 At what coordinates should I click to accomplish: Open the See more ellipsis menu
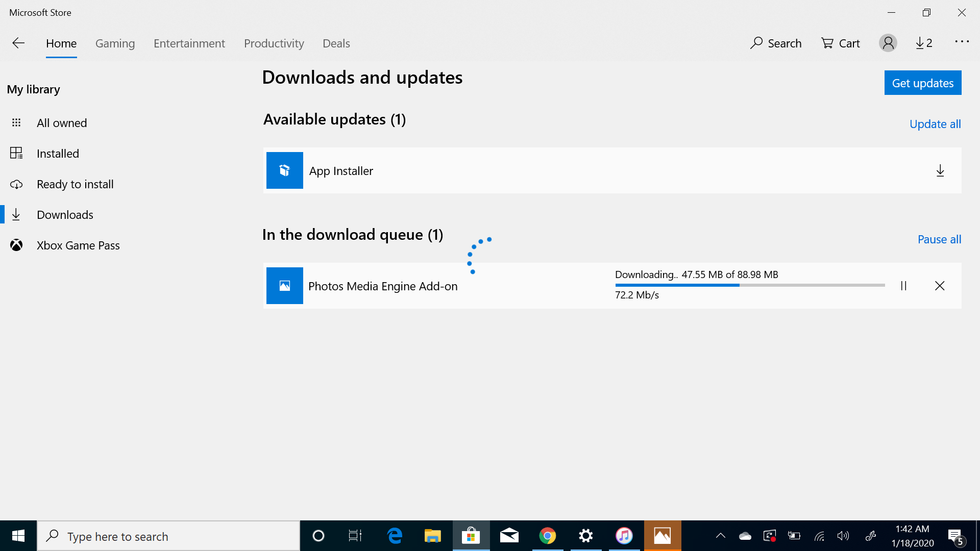(x=962, y=42)
